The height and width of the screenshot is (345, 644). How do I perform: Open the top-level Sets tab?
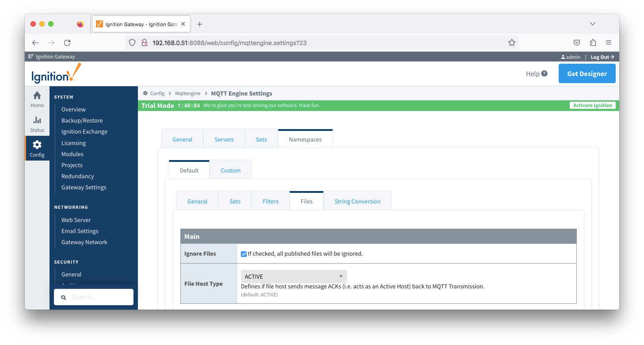261,139
